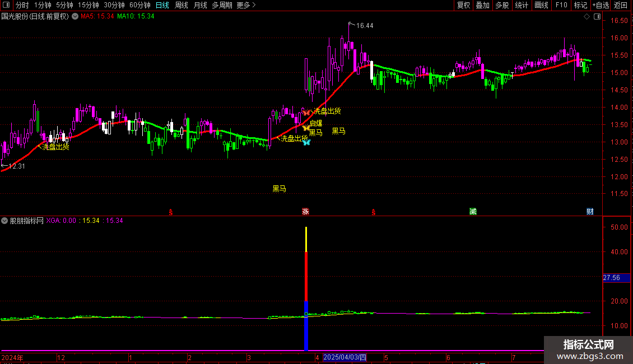The image size is (633, 364).
Task: Click the 统计 statistics button
Action: 522,5
